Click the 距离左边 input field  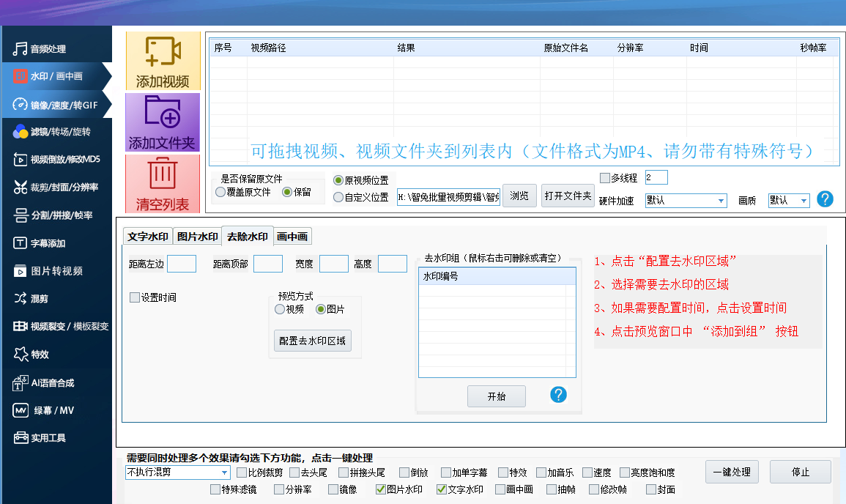pyautogui.click(x=182, y=264)
